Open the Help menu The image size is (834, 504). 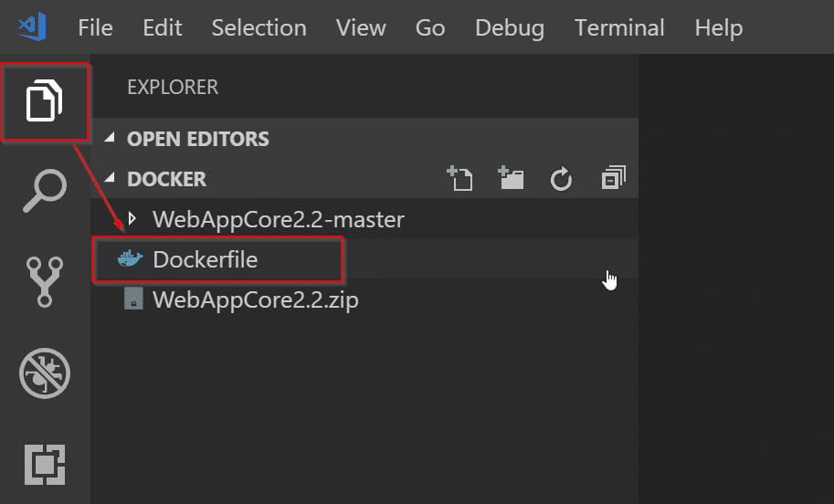coord(719,28)
